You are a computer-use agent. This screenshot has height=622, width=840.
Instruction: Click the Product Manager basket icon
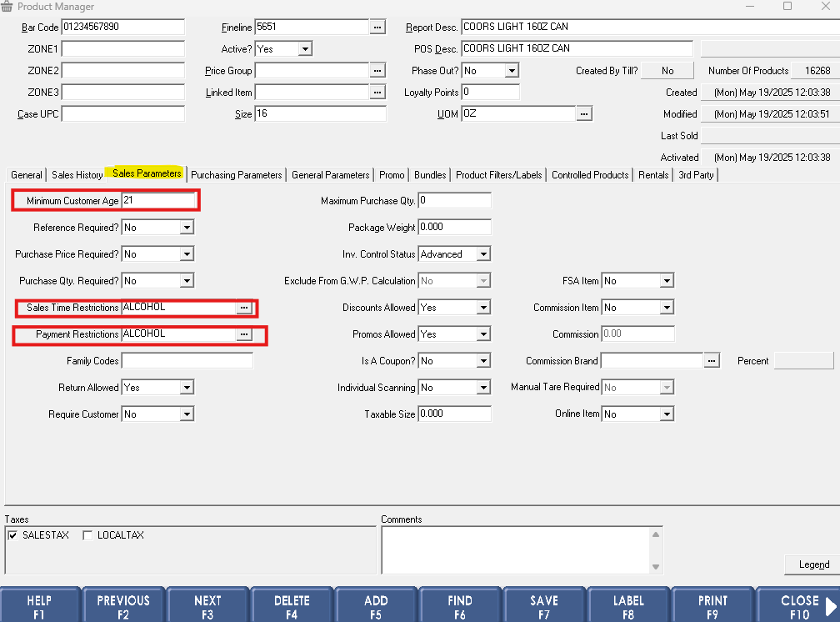click(7, 7)
